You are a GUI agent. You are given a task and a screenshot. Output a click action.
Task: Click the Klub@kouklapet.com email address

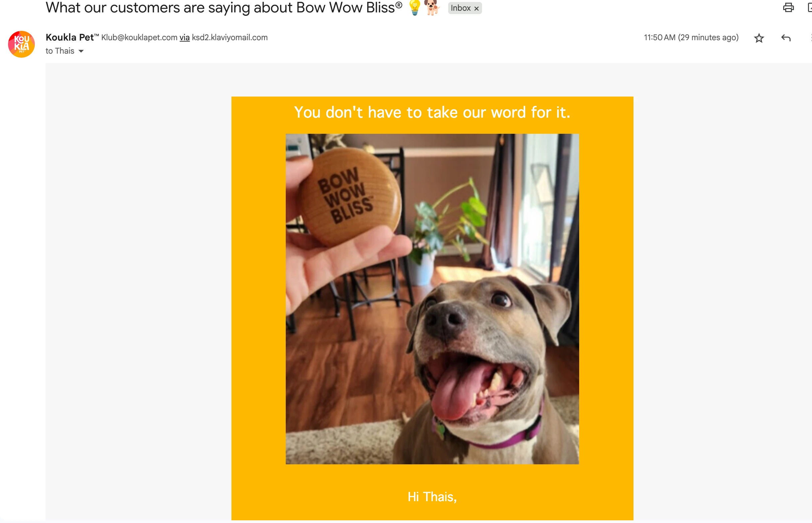click(139, 37)
